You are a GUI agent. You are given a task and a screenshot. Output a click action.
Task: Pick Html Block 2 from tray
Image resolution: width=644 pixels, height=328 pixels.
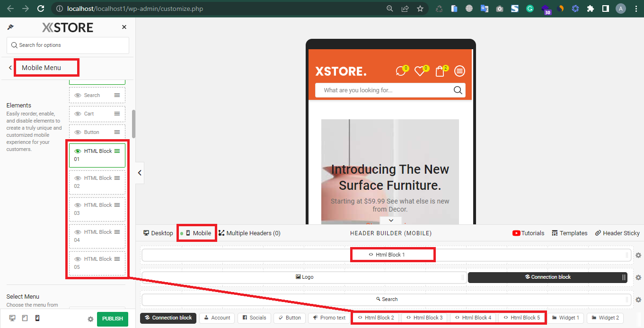tap(376, 318)
